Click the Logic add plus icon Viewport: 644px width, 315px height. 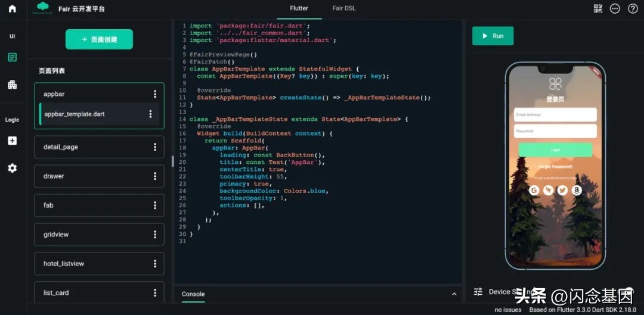click(12, 141)
